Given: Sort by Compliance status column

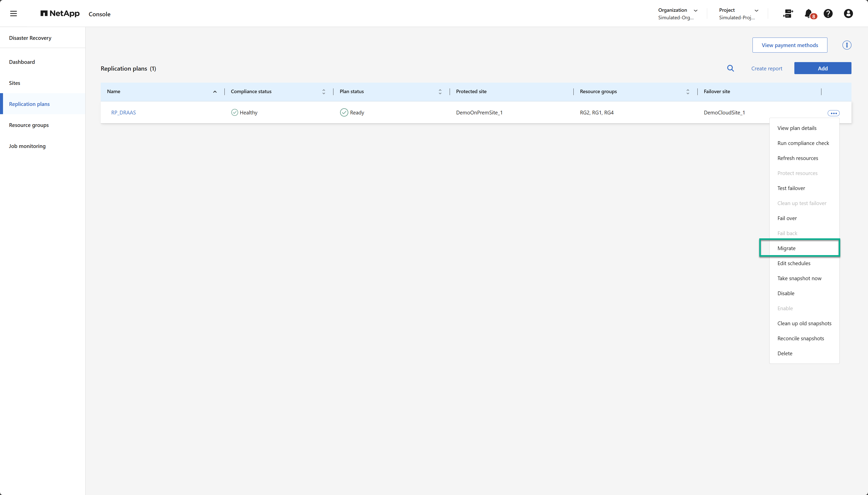Looking at the screenshot, I should pos(323,92).
